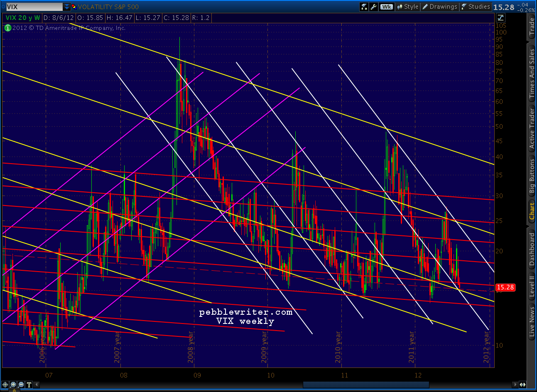Screen dimensions: 537x392
Task: Select the text T drawing tool
Action: (x=29, y=385)
